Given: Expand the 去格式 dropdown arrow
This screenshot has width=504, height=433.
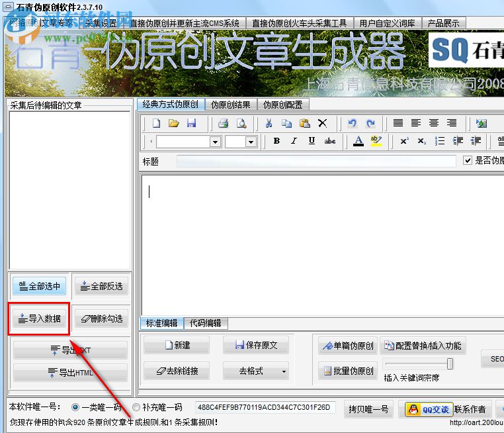Looking at the screenshot, I should [x=284, y=371].
